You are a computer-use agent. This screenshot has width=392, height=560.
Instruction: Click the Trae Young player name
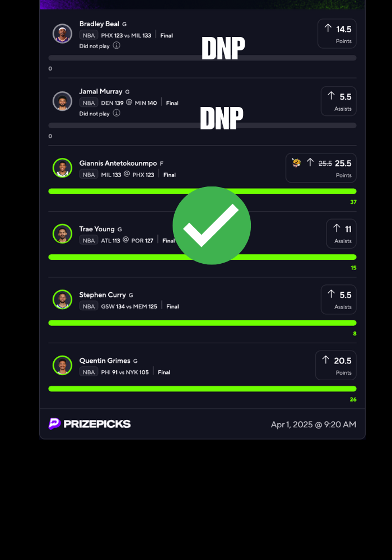[97, 229]
